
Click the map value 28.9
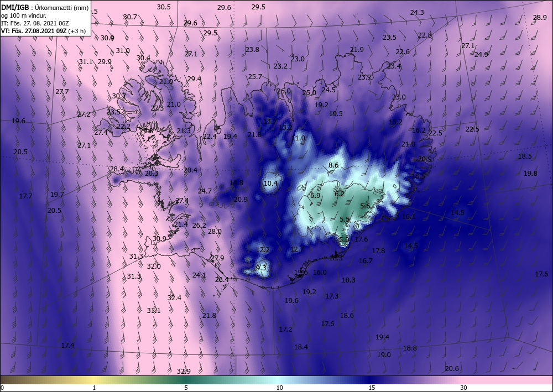tap(540, 18)
